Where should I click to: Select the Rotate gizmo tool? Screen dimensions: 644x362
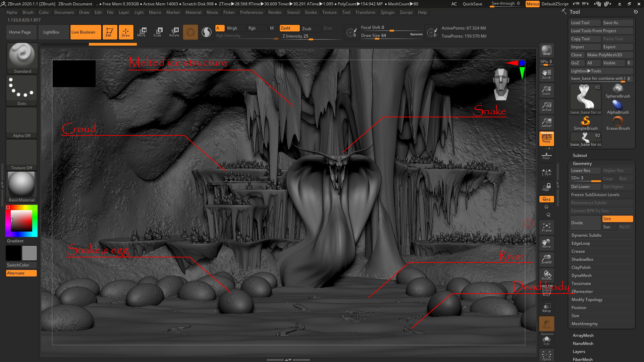(174, 32)
